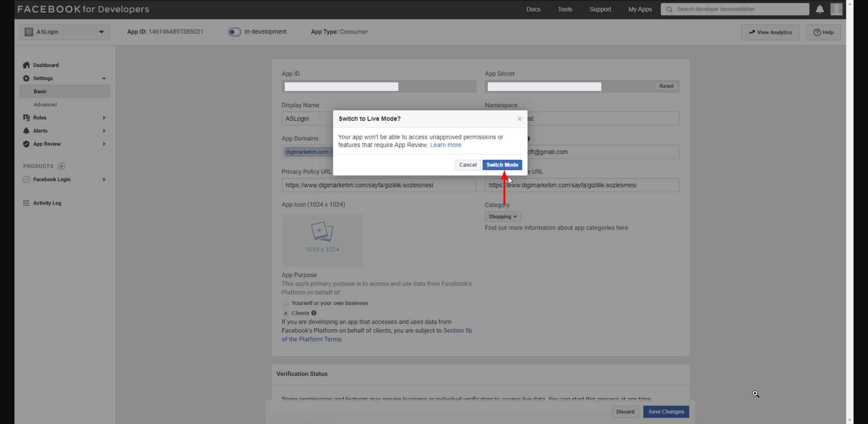The width and height of the screenshot is (868, 424).
Task: Open the ASLogin app selector dropdown
Action: 65,32
